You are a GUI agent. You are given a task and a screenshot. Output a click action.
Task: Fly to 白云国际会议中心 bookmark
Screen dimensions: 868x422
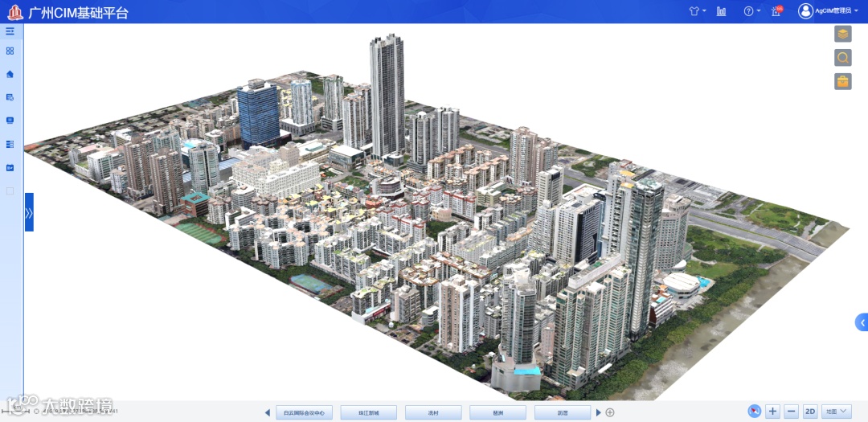304,412
